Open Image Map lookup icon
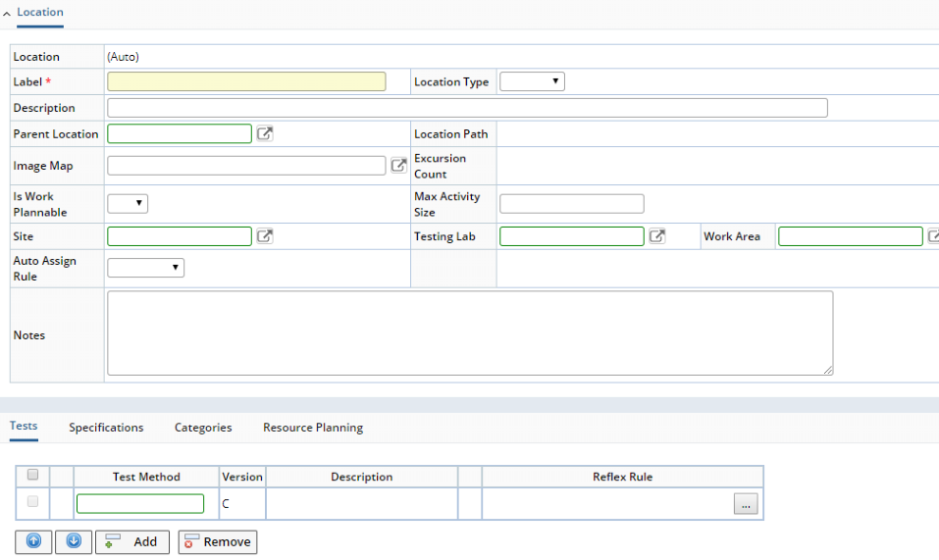This screenshot has width=939, height=560. point(398,165)
